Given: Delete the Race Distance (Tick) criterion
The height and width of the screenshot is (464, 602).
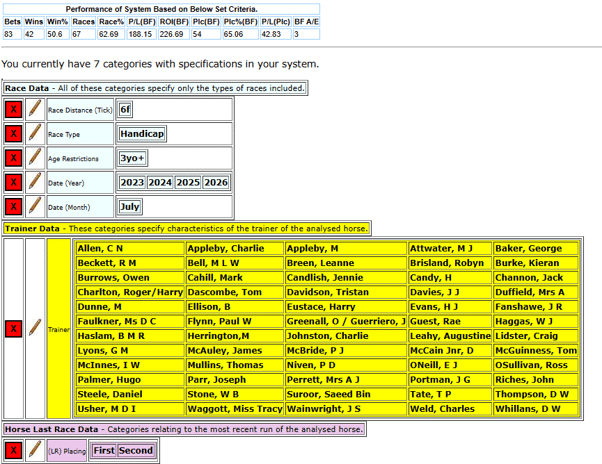Looking at the screenshot, I should [x=13, y=110].
